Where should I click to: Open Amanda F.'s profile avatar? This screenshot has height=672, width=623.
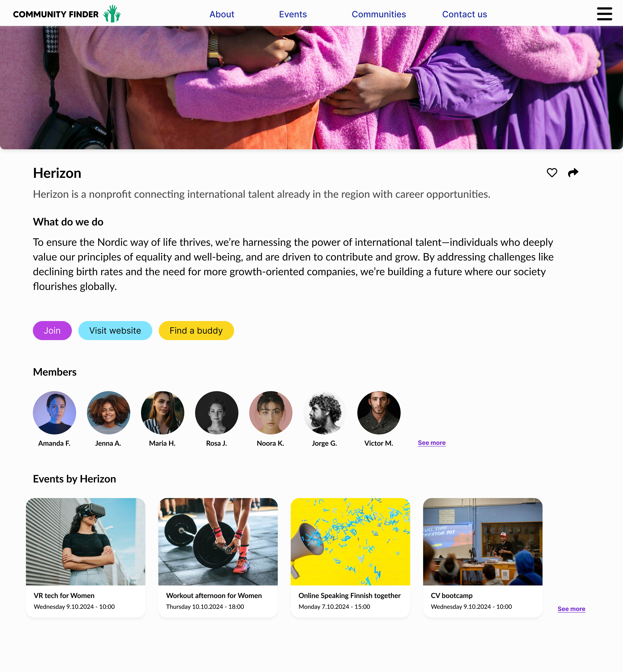(x=54, y=412)
